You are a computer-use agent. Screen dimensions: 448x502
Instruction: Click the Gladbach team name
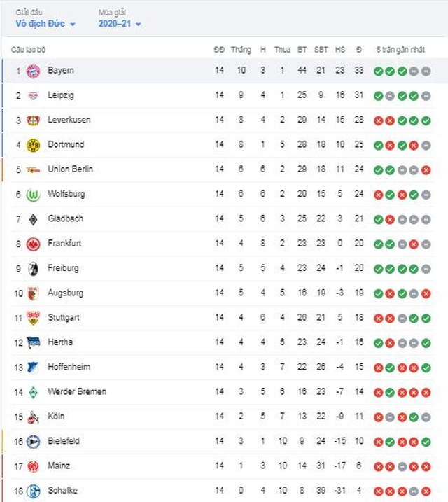65,218
